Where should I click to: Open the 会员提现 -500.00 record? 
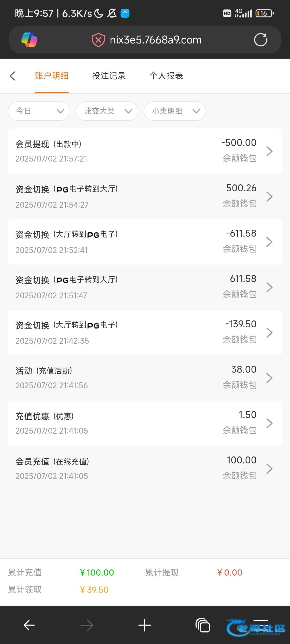click(145, 151)
